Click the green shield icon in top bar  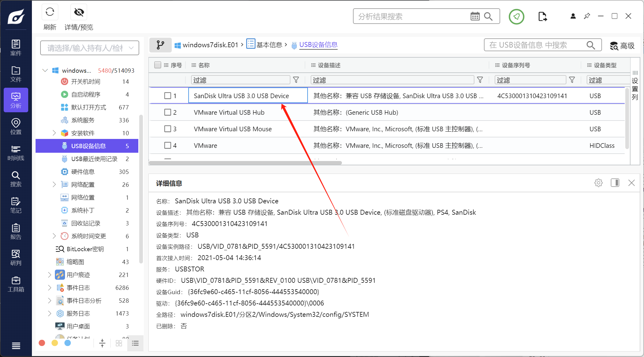pos(516,17)
